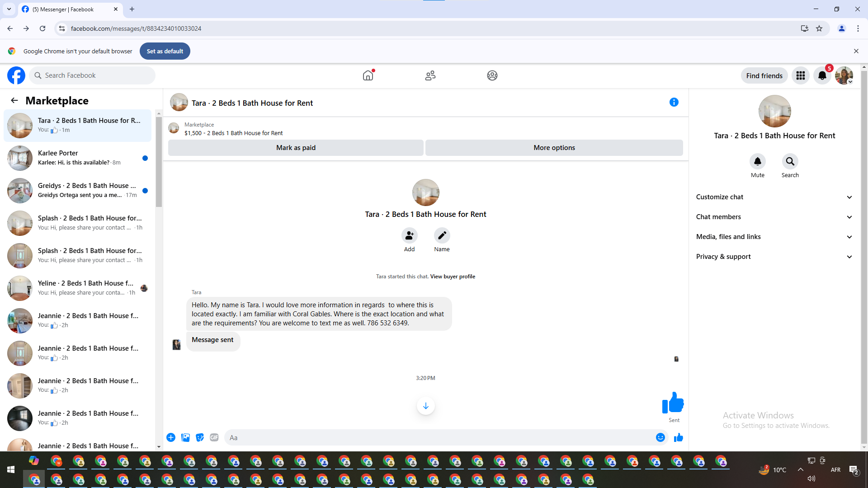Jump to latest message with down arrow
The image size is (868, 488).
tap(426, 406)
